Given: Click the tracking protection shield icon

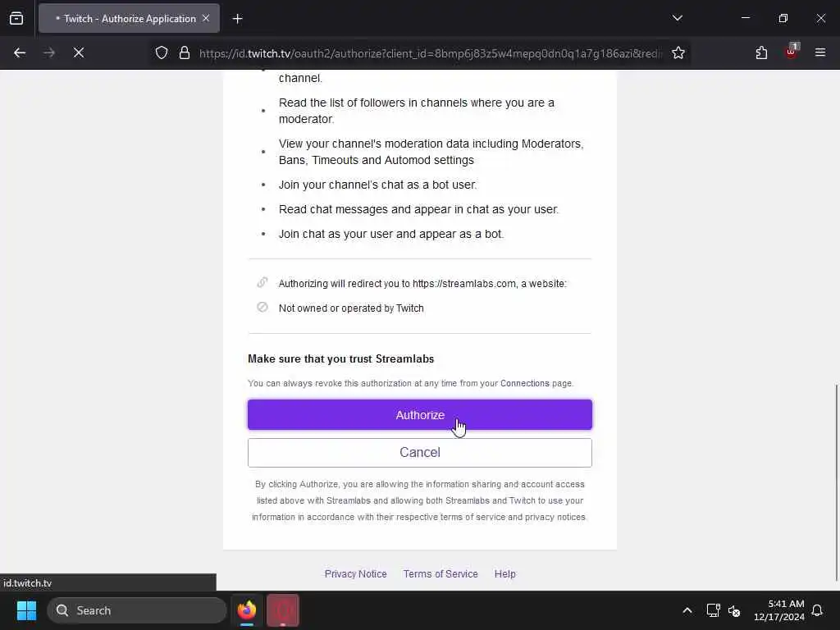Looking at the screenshot, I should 162,52.
